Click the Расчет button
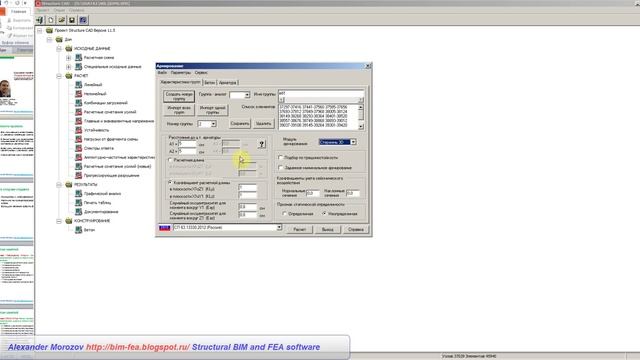Screen dimensions: 640x360 300,229
